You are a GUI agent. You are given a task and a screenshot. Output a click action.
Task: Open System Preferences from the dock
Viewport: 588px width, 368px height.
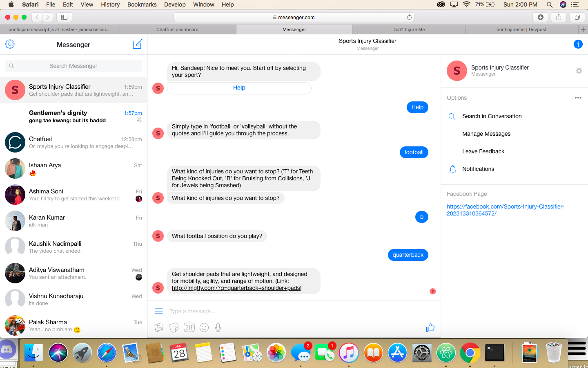tap(422, 352)
